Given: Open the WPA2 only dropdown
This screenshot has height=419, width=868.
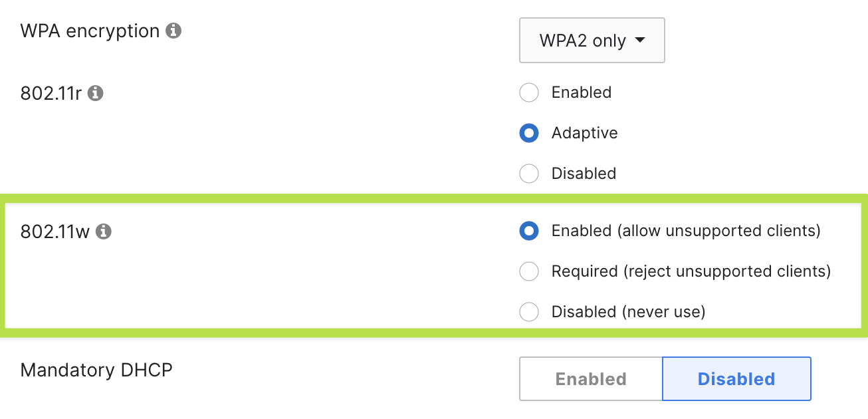Looking at the screenshot, I should (592, 41).
